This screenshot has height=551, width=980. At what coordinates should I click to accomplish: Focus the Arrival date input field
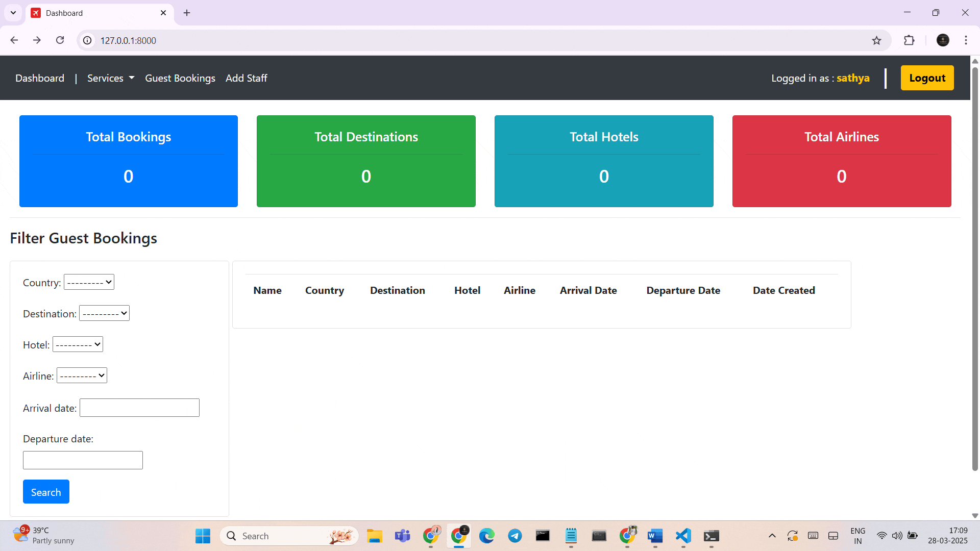pos(139,408)
